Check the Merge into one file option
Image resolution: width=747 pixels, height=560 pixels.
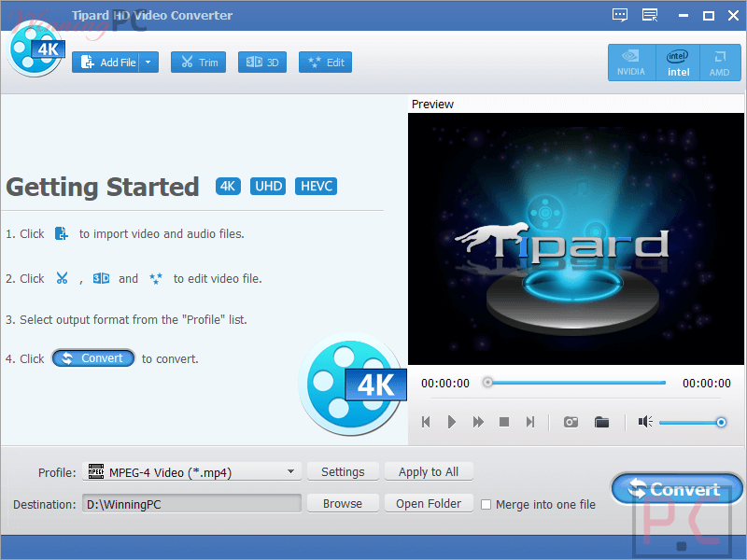pyautogui.click(x=486, y=504)
